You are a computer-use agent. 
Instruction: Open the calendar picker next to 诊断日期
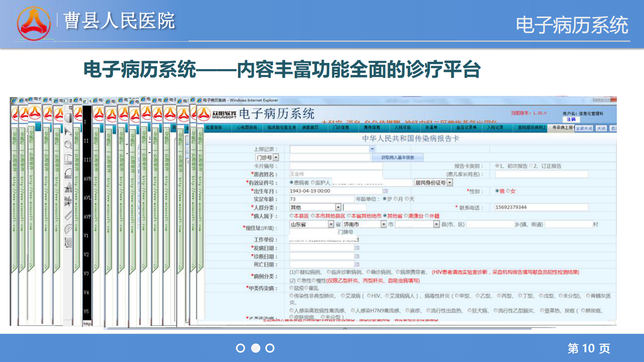(357, 256)
